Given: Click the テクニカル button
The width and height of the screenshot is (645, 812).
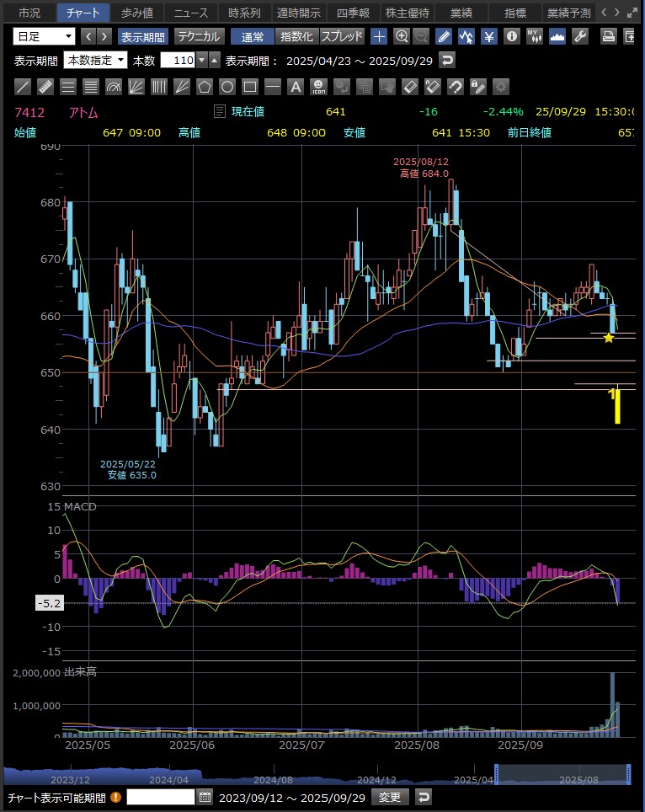Looking at the screenshot, I should tap(199, 36).
